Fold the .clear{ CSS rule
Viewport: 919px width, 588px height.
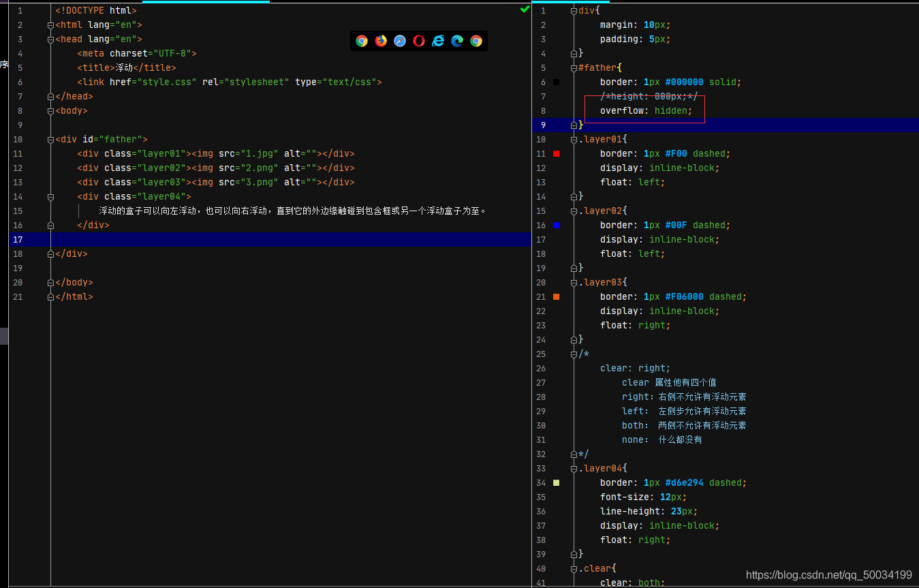point(574,569)
